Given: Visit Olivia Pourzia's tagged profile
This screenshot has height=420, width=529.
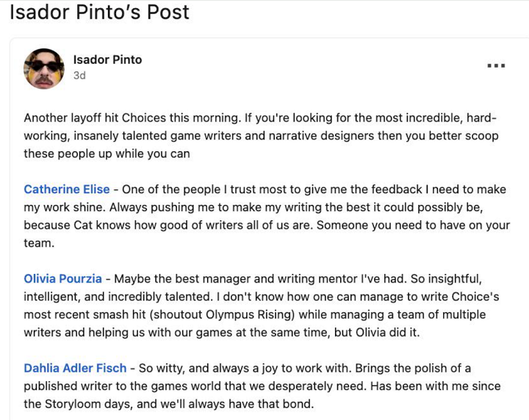Looking at the screenshot, I should pyautogui.click(x=63, y=279).
